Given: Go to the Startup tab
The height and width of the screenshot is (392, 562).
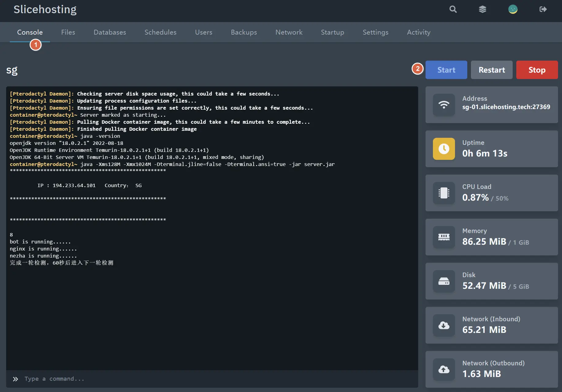Looking at the screenshot, I should (332, 32).
